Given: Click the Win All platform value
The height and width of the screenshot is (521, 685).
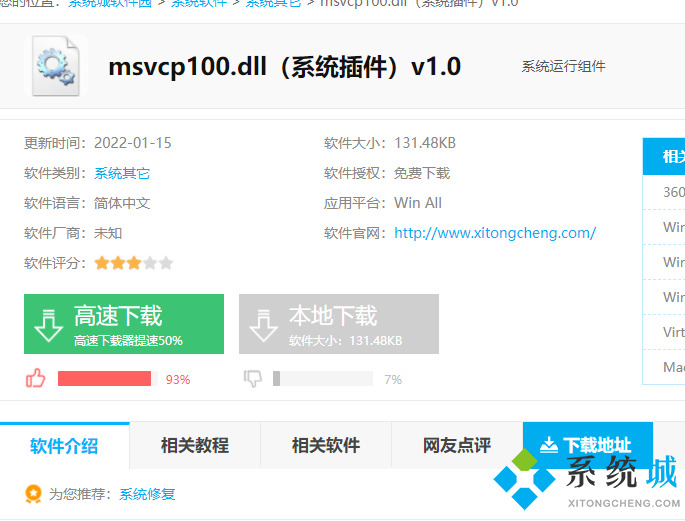Looking at the screenshot, I should (418, 203).
